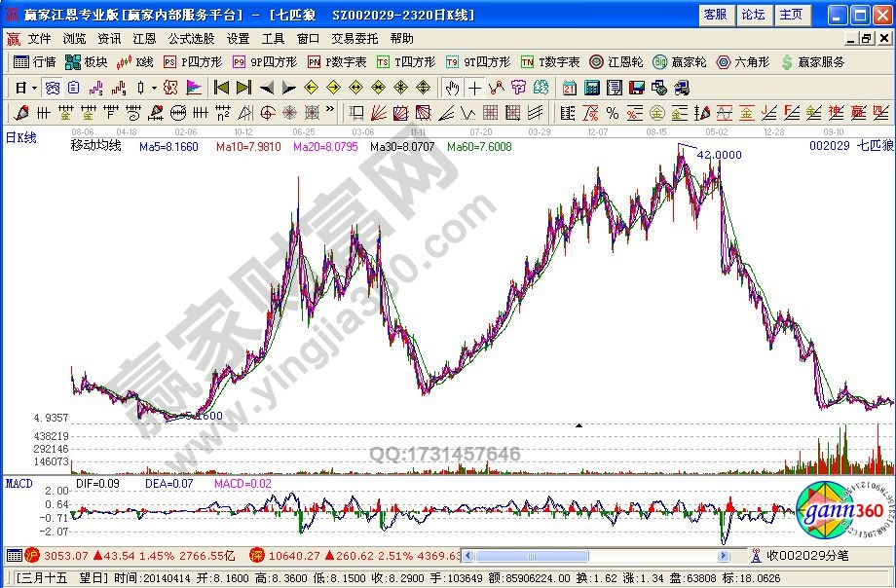Click the 客服 button in title bar
This screenshot has height=588, width=896.
(715, 15)
